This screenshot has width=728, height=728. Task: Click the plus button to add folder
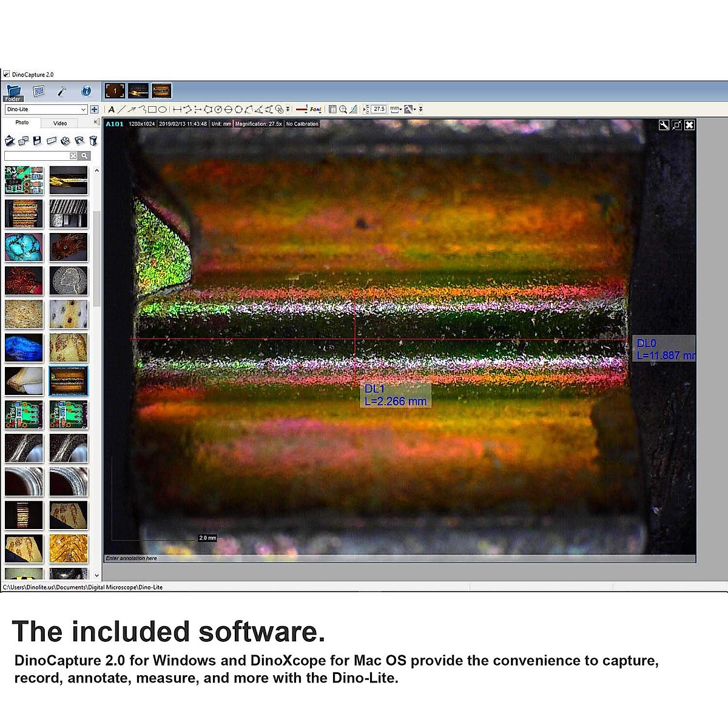94,110
